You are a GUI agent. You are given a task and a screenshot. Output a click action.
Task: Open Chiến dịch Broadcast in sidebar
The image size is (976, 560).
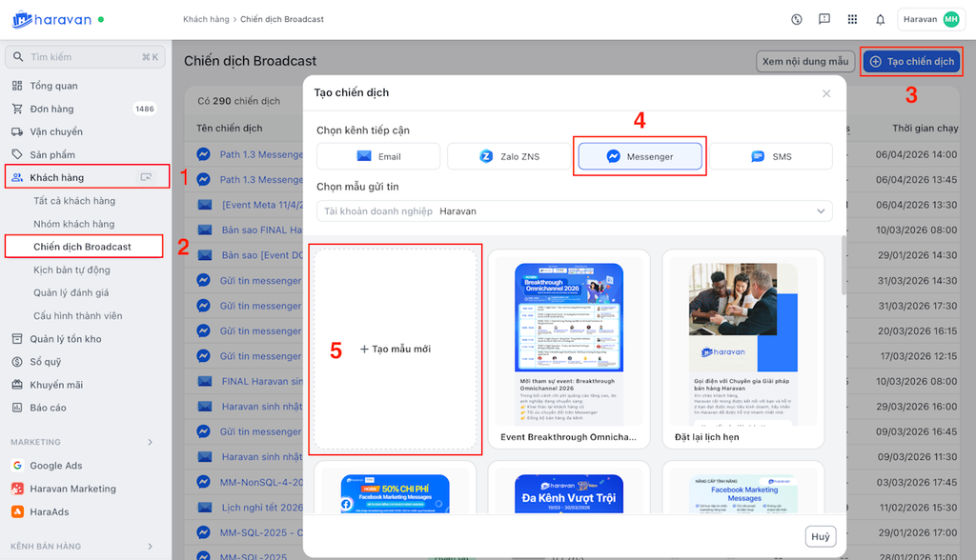(82, 247)
